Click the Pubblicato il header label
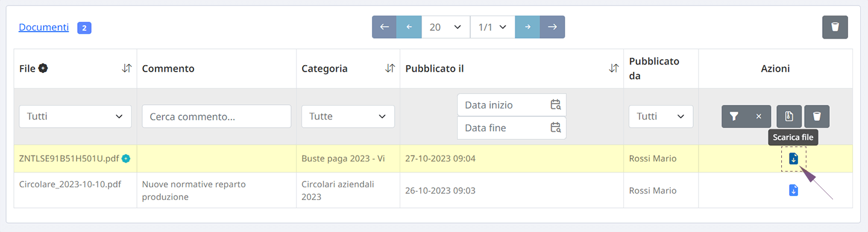 435,69
